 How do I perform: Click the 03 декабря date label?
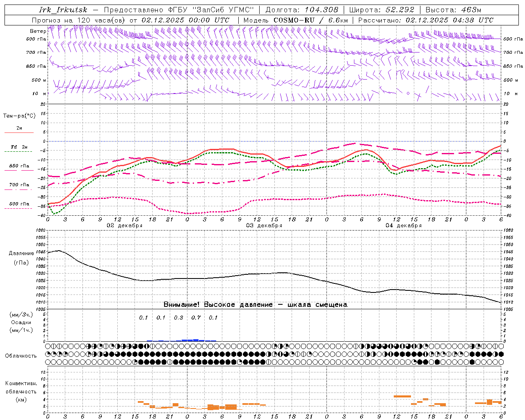click(x=264, y=226)
